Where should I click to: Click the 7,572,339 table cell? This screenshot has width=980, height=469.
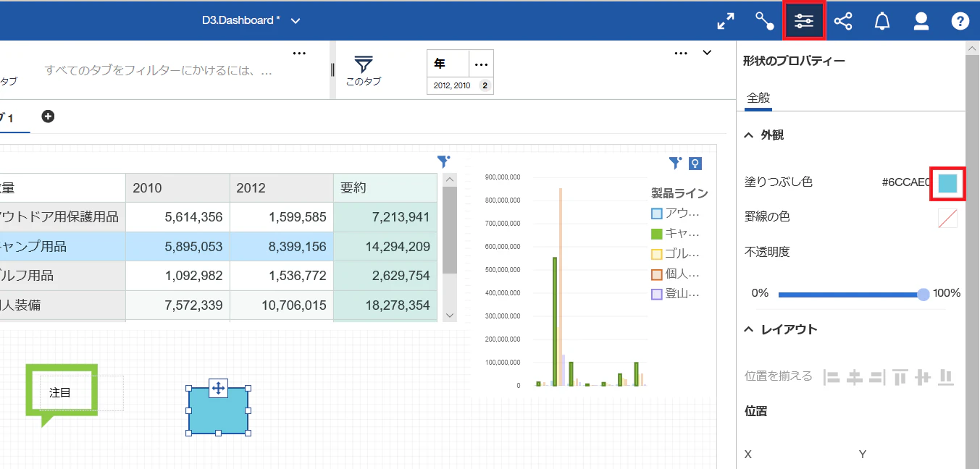[177, 305]
